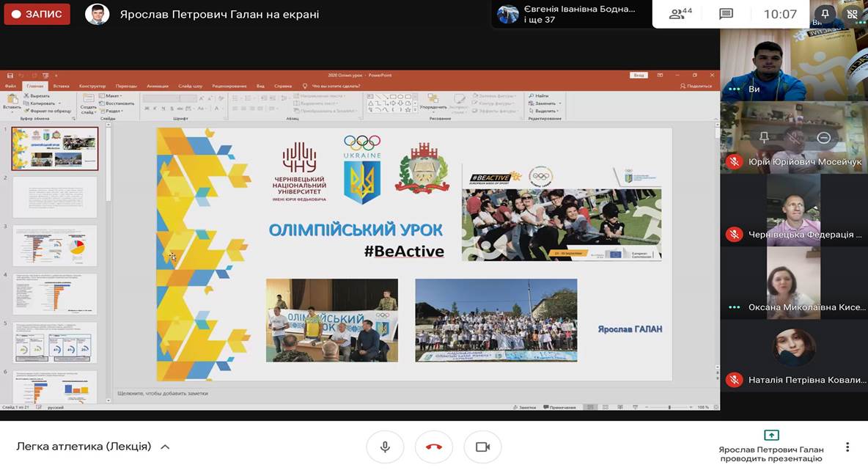The height and width of the screenshot is (473, 868).
Task: Click Ярослав Петрович Галан's presenter avatar
Action: tap(97, 15)
